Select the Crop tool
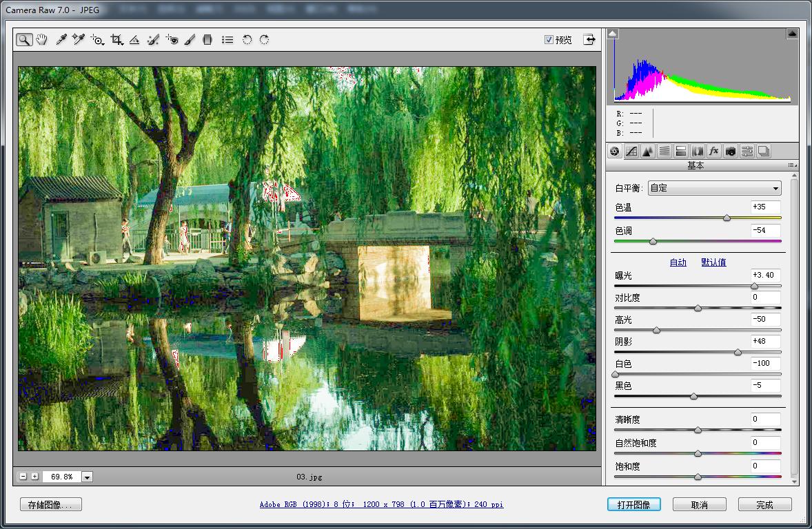Image resolution: width=812 pixels, height=529 pixels. [116, 40]
